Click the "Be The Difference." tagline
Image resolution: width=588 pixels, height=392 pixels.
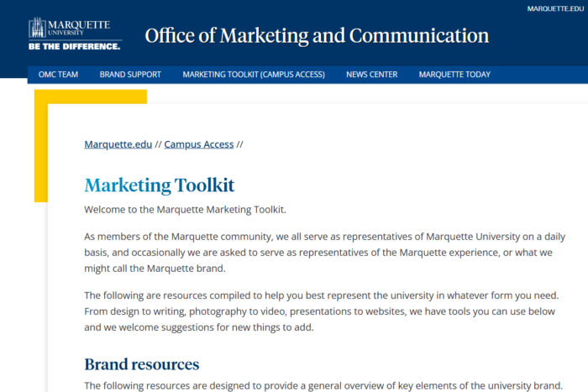74,47
